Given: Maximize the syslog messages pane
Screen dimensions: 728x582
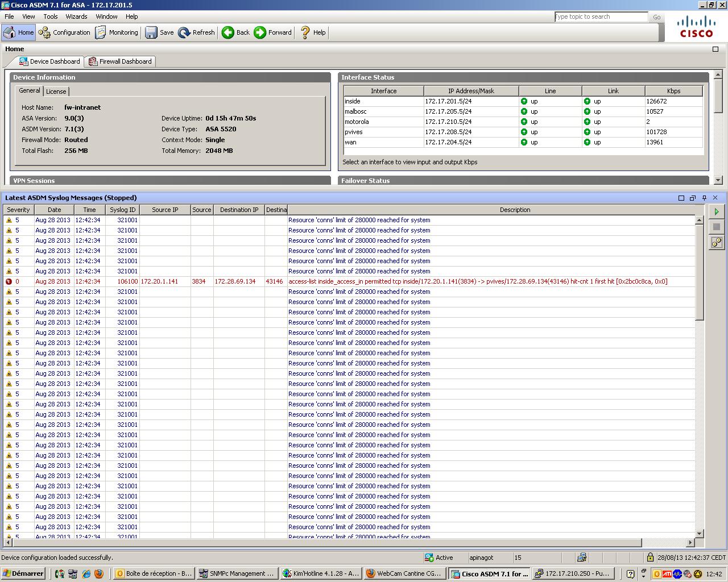Looking at the screenshot, I should tap(681, 198).
